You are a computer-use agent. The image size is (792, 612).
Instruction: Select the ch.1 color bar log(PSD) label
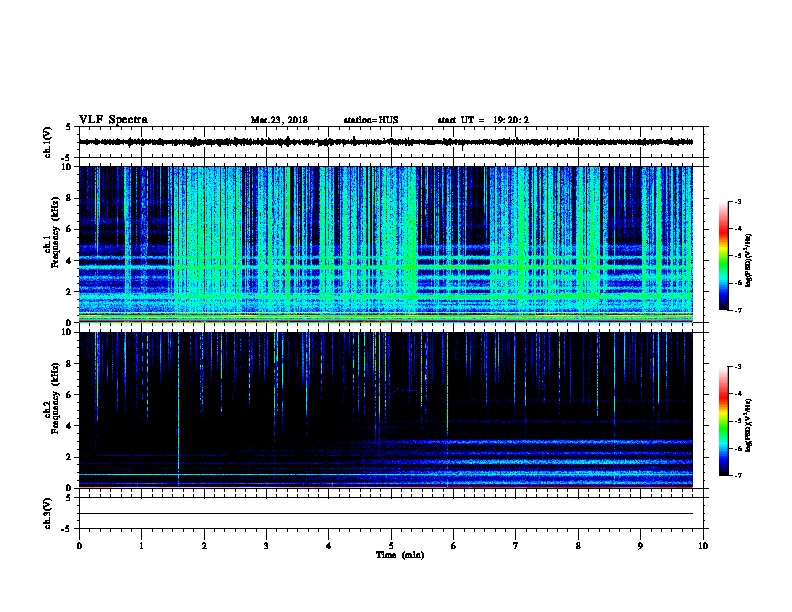click(x=748, y=260)
